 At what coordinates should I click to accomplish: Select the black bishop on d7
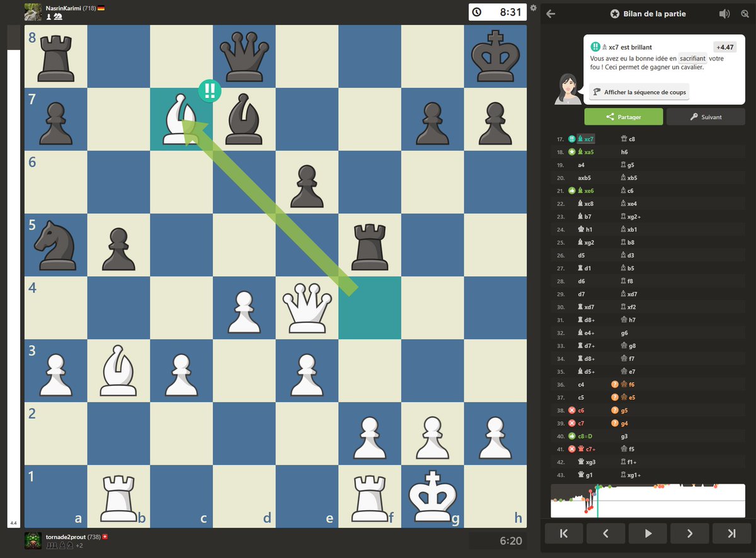(244, 119)
